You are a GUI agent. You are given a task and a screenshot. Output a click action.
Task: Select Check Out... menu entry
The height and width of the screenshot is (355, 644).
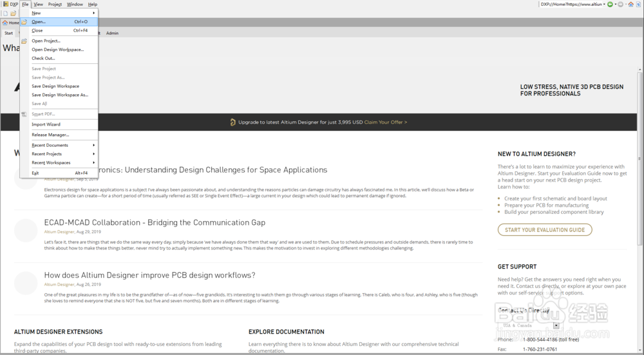pyautogui.click(x=59, y=58)
